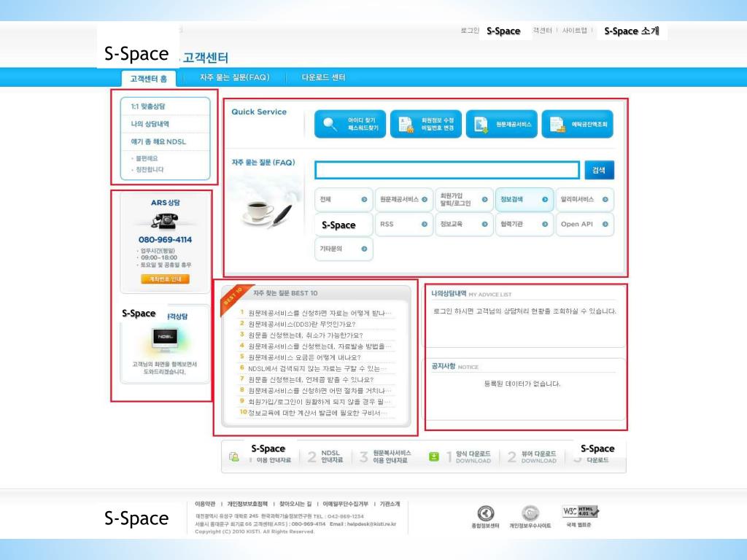
Task: Open the 다운로드 센터 tab
Action: point(323,77)
